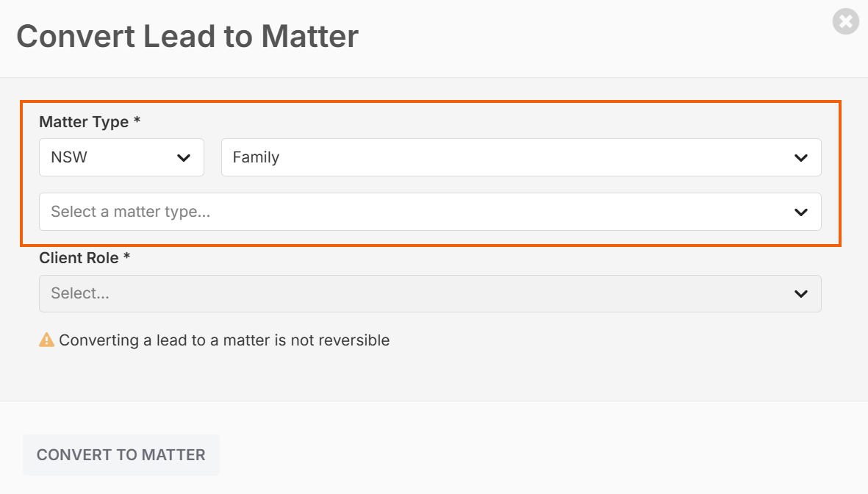The width and height of the screenshot is (868, 494).
Task: Click the required asterisk next to Matter Type
Action: [x=137, y=120]
